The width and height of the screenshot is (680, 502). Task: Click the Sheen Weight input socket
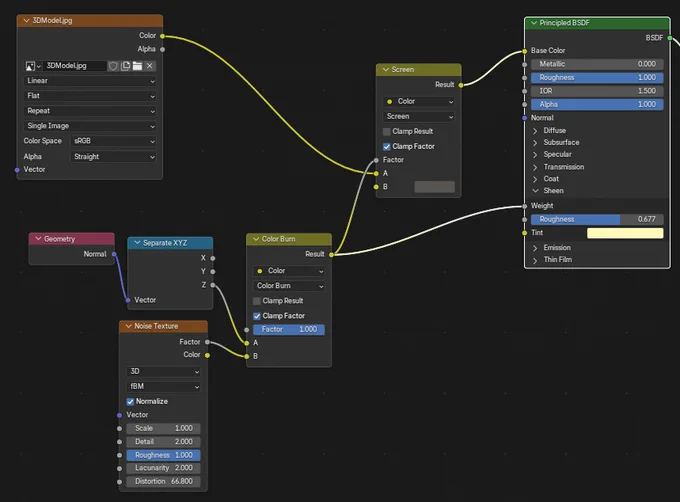click(x=524, y=206)
